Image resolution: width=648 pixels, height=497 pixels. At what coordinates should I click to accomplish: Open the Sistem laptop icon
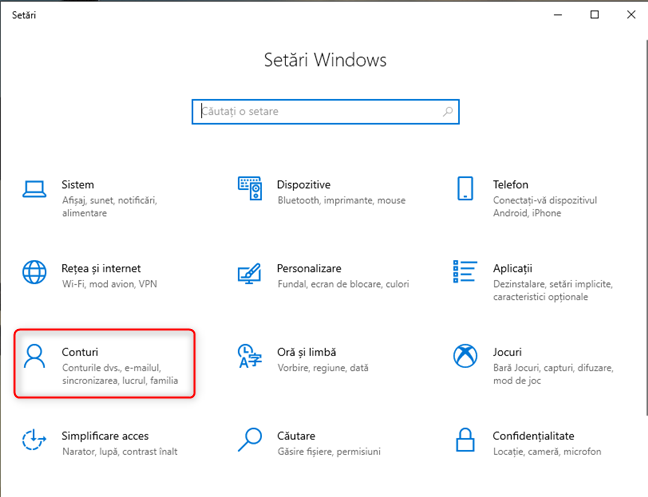click(x=34, y=189)
